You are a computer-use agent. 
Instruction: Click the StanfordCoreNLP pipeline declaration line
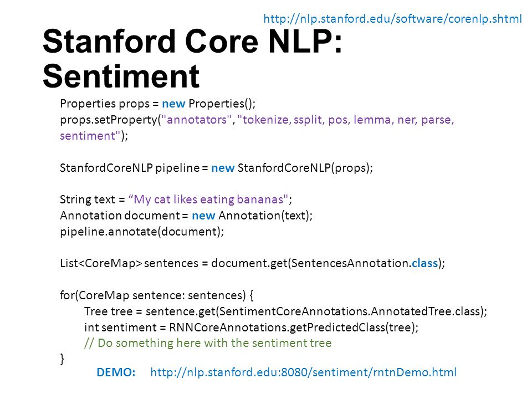(x=217, y=168)
